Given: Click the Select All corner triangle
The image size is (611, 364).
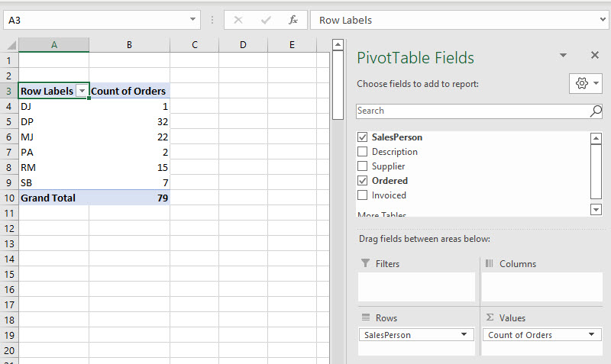Looking at the screenshot, I should [9, 45].
